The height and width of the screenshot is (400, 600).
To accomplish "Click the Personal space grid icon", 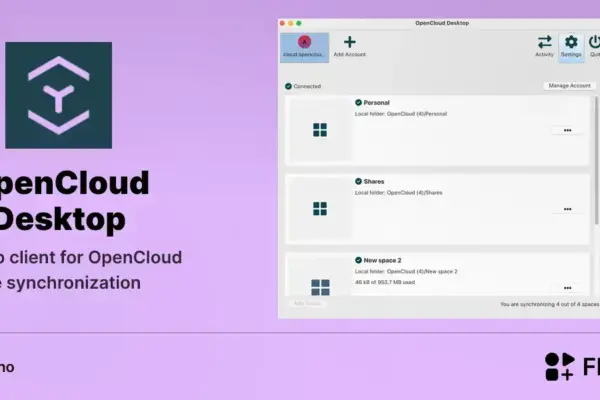I will [x=320, y=130].
